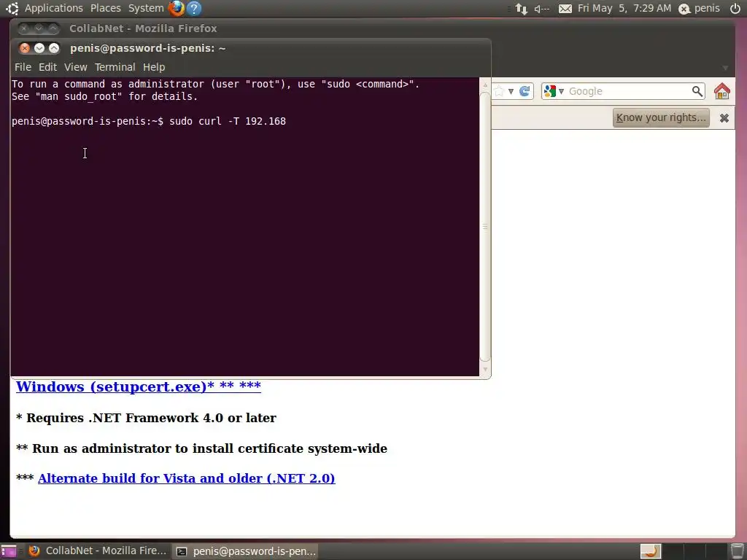
Task: Open the Terminal menu in terminal window
Action: pyautogui.click(x=115, y=67)
